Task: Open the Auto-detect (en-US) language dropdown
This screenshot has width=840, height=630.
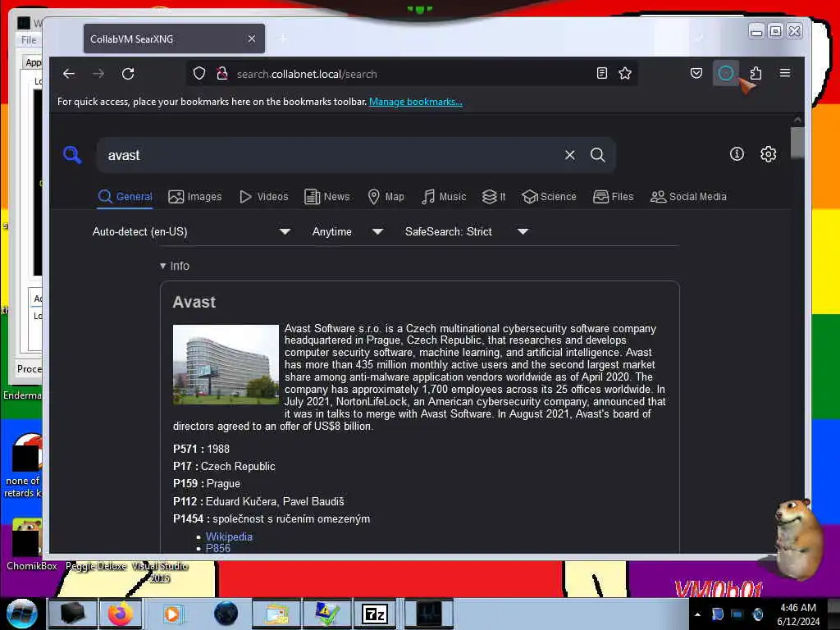Action: (191, 231)
